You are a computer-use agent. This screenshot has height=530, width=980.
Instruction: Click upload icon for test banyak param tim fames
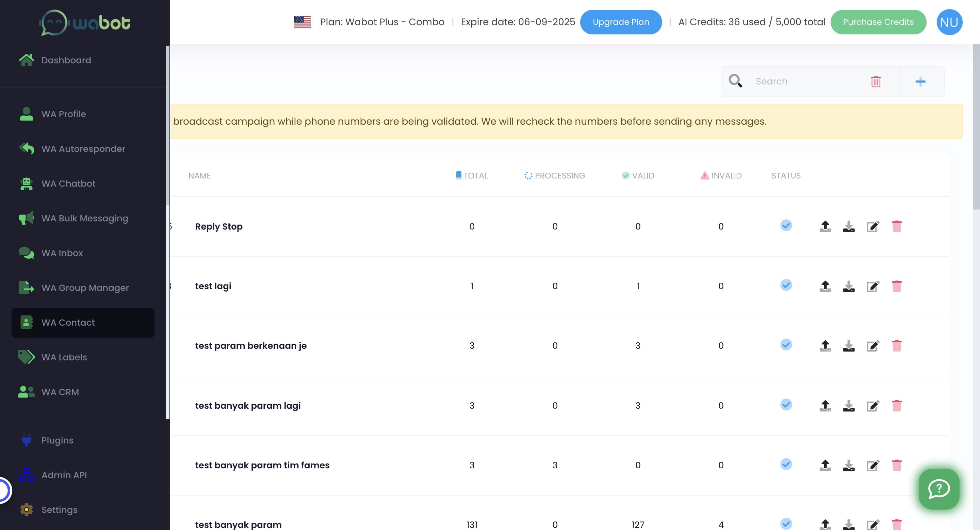(x=825, y=465)
